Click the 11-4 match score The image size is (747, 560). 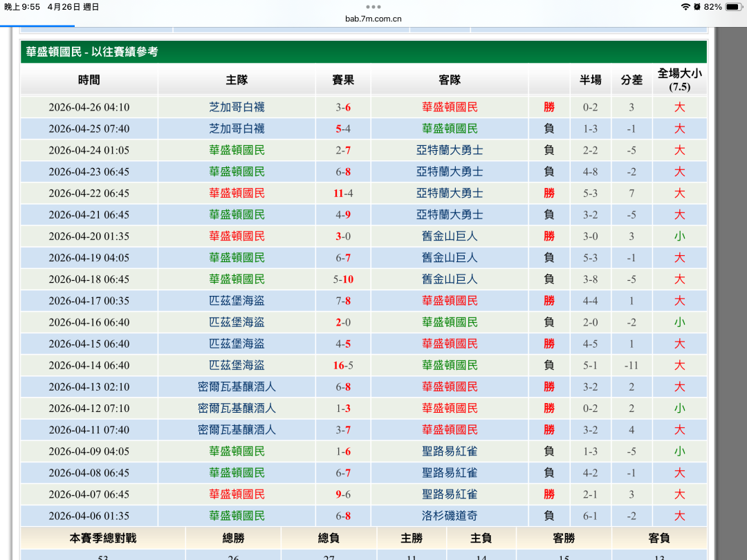343,193
